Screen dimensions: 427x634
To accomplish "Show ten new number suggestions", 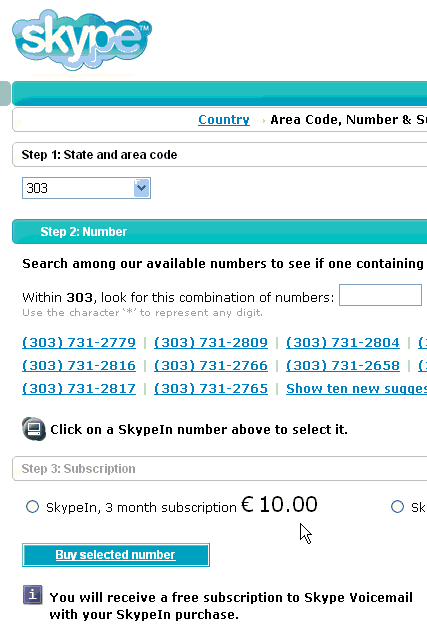I will (x=356, y=389).
